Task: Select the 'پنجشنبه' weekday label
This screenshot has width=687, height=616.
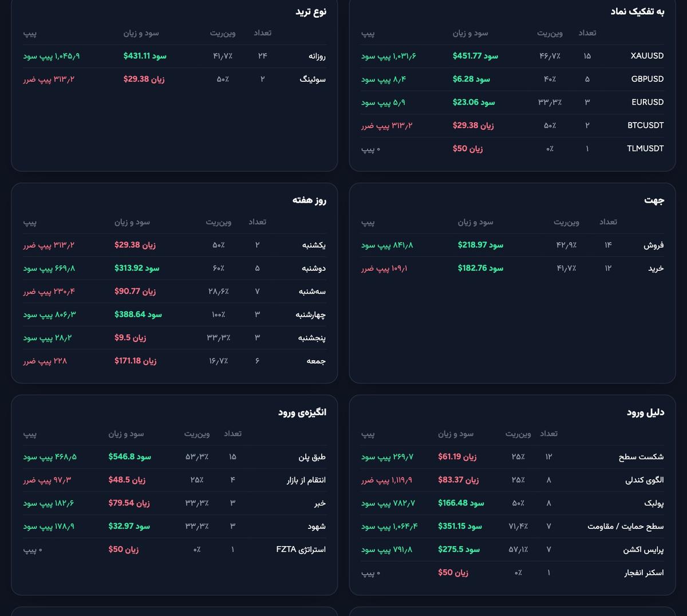Action: pos(312,338)
